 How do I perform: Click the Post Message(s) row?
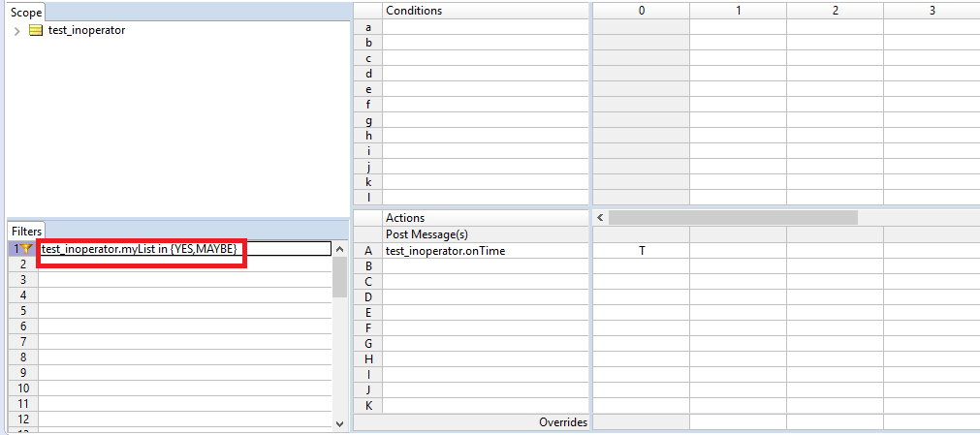pos(486,234)
